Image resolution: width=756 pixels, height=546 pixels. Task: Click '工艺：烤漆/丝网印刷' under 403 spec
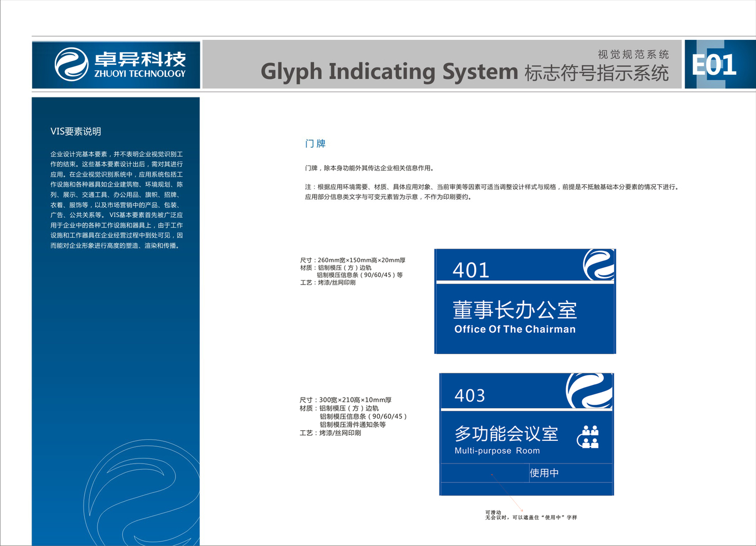tap(330, 433)
